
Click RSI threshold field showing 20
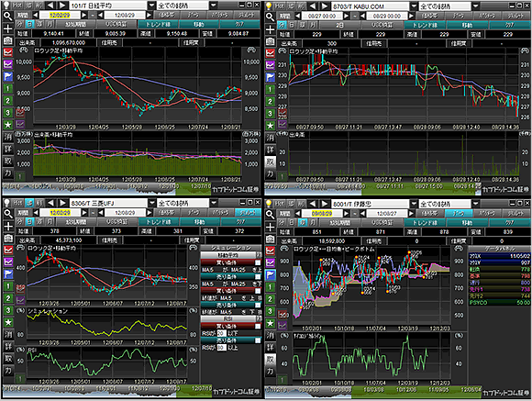[x=222, y=333]
